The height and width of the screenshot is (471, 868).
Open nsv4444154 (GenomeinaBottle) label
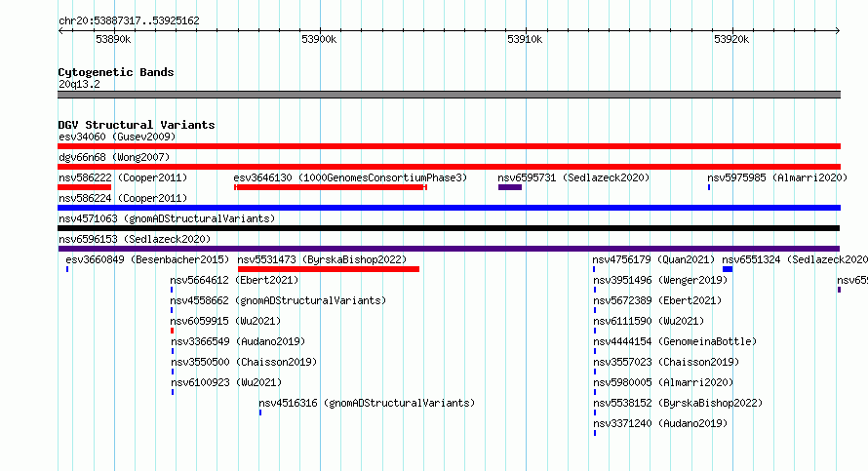(x=675, y=341)
